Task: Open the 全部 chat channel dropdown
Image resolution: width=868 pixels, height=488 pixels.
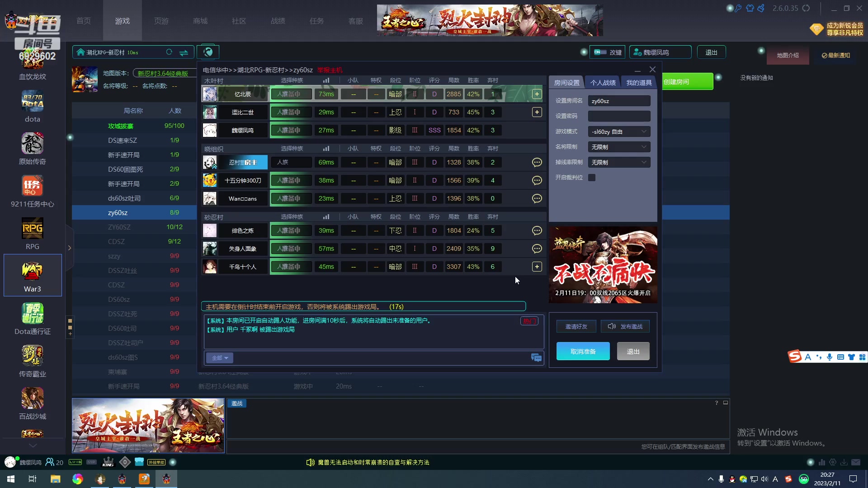Action: (220, 358)
